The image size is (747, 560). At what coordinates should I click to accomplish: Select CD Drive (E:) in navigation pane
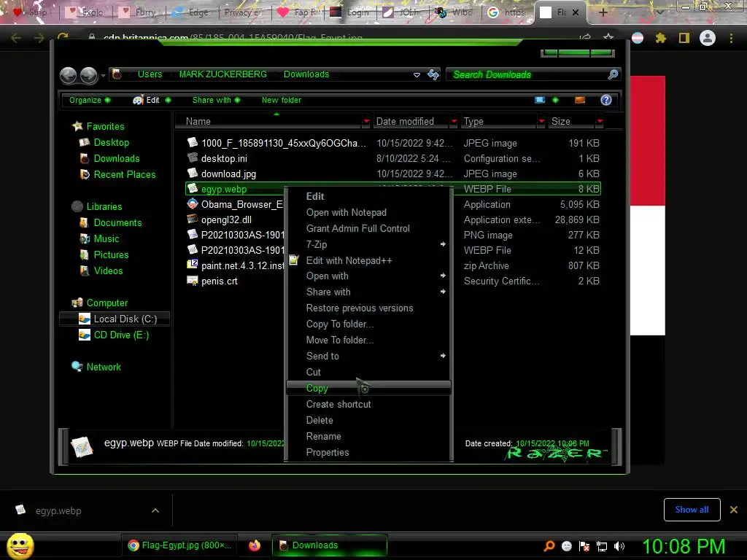pyautogui.click(x=114, y=335)
